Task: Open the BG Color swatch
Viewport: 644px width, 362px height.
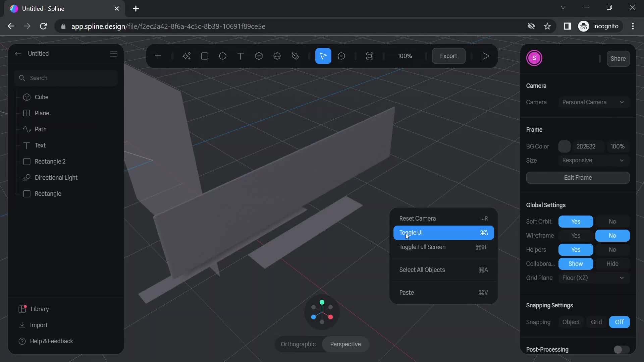Action: tap(564, 146)
